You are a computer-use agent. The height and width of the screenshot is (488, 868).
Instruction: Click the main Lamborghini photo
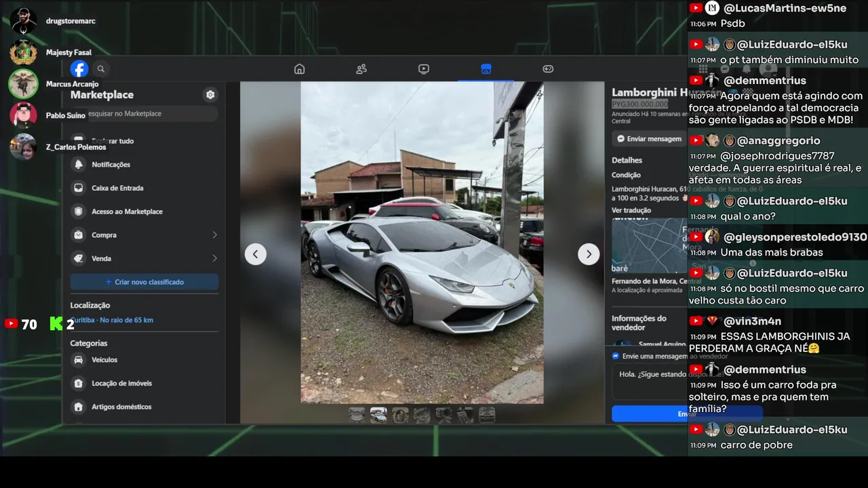[x=422, y=243]
